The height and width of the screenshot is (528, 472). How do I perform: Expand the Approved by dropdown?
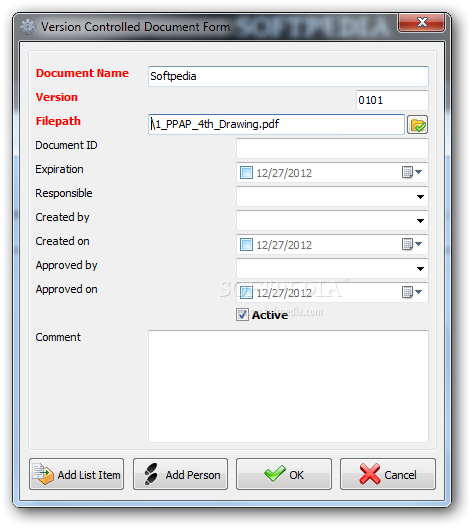pyautogui.click(x=420, y=269)
